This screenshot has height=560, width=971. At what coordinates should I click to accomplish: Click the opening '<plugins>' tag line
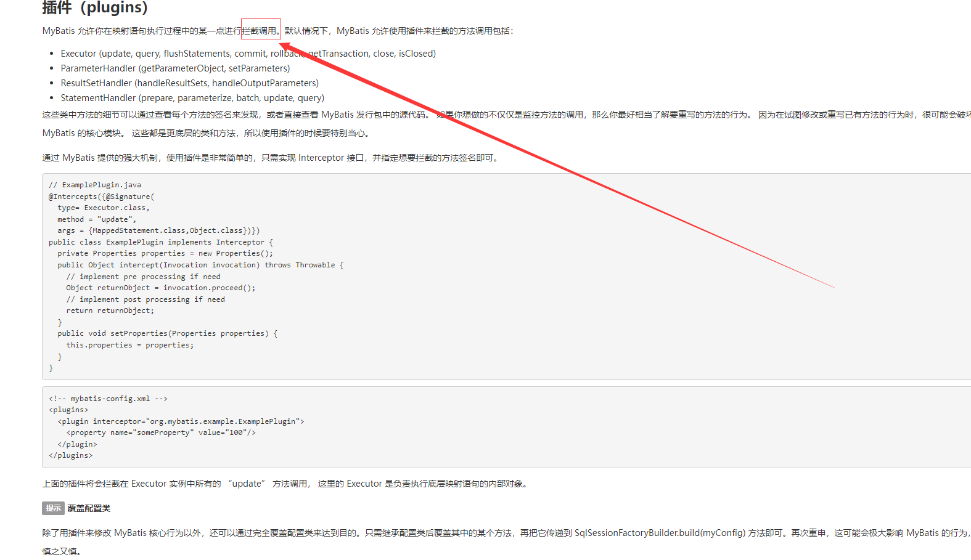(68, 410)
